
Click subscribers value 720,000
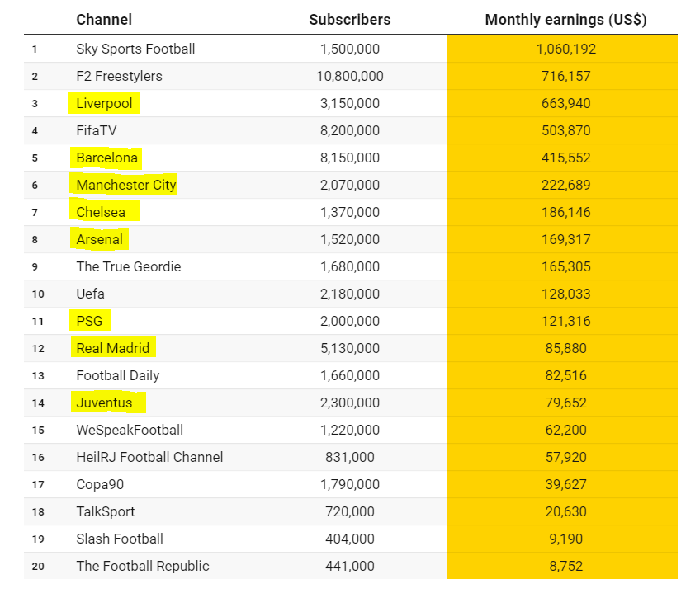(x=349, y=511)
